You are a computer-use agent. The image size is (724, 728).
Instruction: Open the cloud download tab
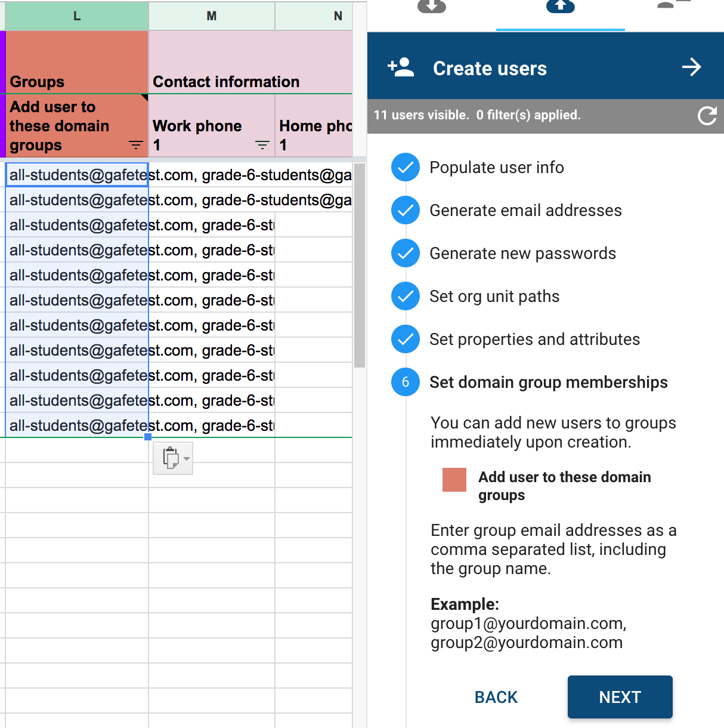pyautogui.click(x=432, y=7)
